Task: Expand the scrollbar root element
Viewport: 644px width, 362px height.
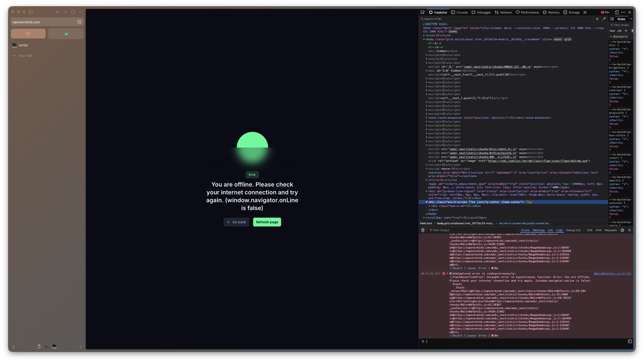Action: [424, 218]
